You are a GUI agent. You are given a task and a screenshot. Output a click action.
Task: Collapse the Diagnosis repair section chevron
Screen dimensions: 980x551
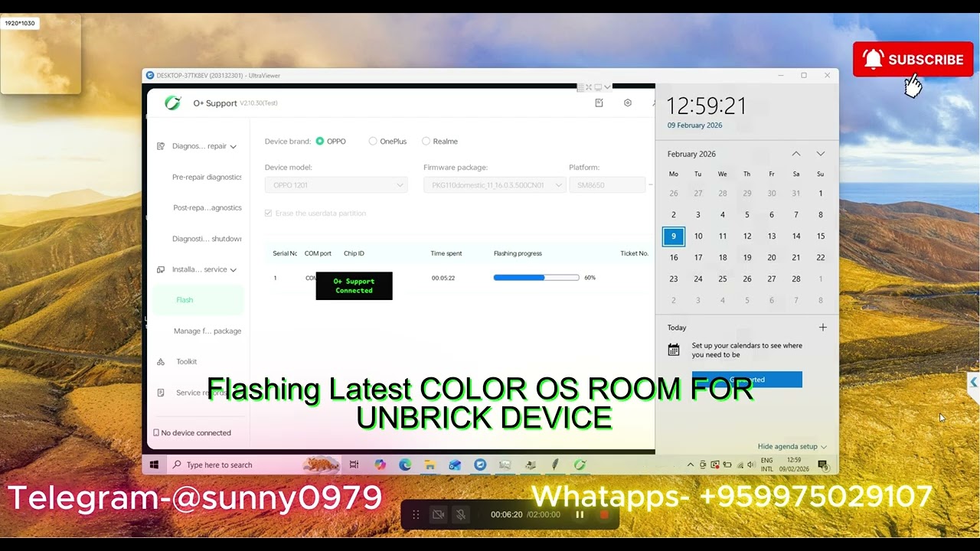[234, 146]
